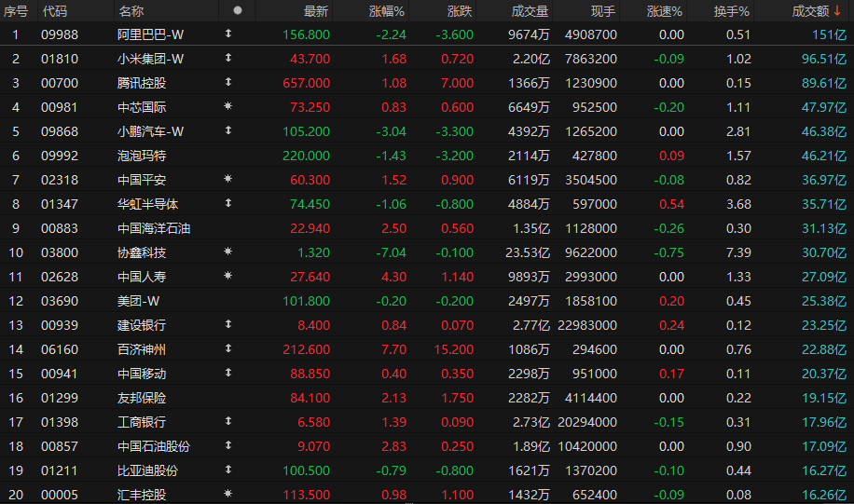Click the 现手 column header

(603, 11)
